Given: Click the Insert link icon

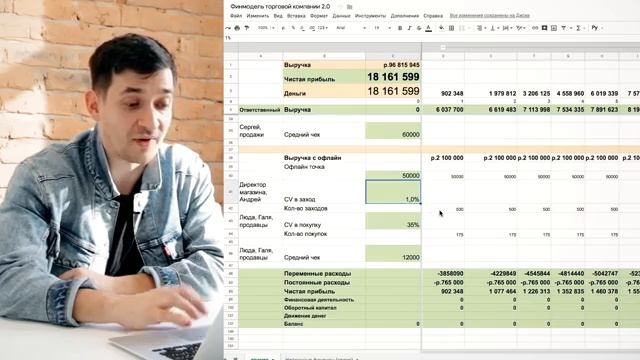Looking at the screenshot, I should pos(535,28).
